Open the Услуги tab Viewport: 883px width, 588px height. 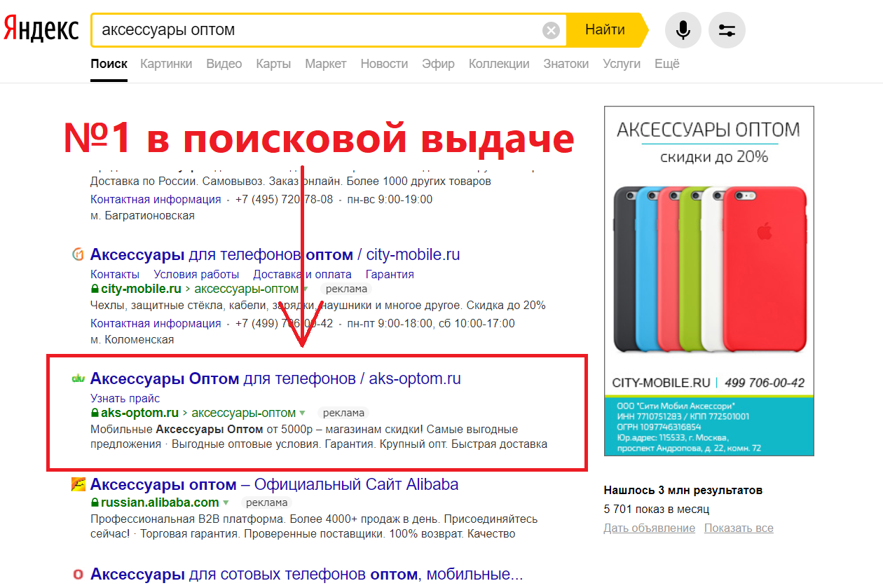pos(622,64)
